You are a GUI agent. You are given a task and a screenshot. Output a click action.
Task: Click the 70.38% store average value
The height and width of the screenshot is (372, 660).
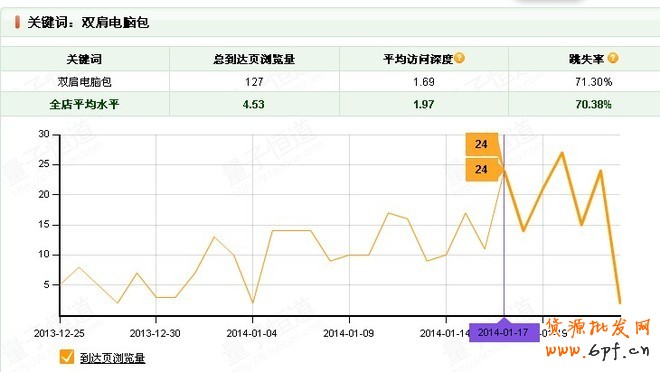[x=593, y=104]
